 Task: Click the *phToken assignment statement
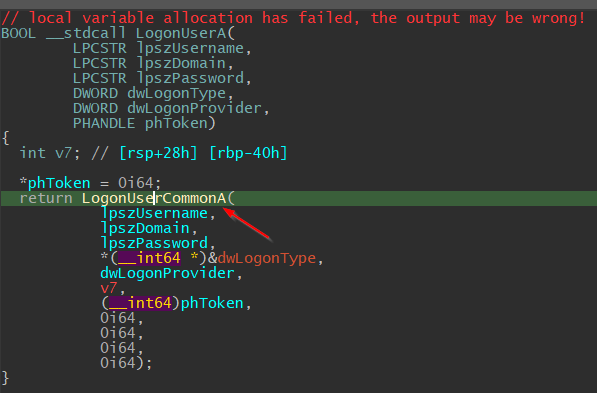90,183
